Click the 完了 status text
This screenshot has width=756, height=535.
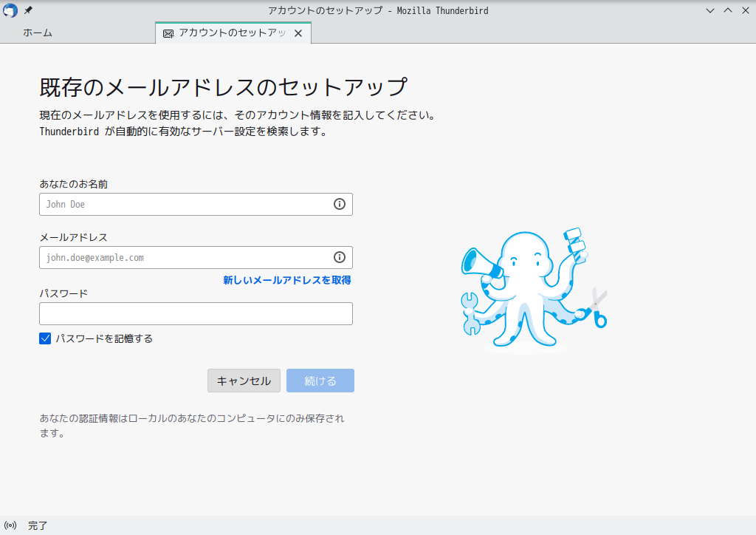38,525
